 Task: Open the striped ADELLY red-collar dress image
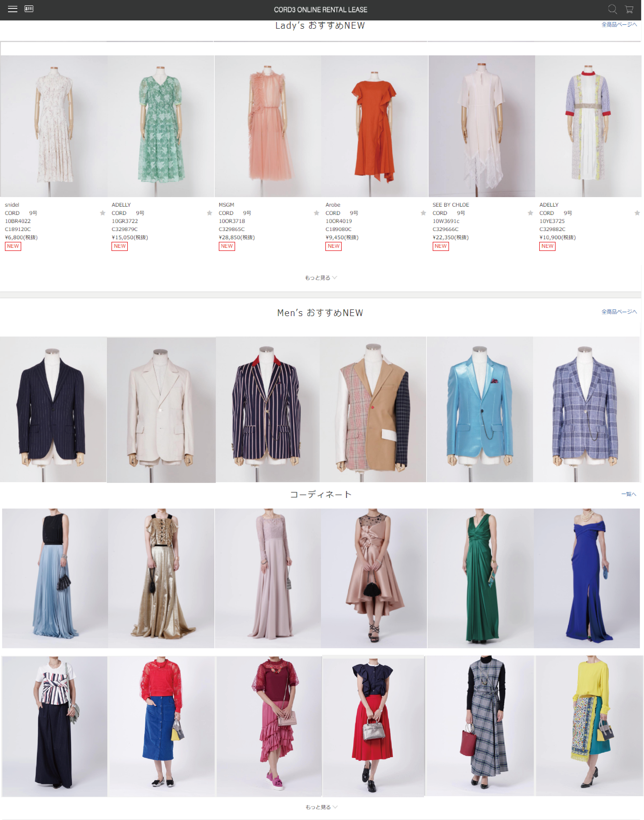588,126
